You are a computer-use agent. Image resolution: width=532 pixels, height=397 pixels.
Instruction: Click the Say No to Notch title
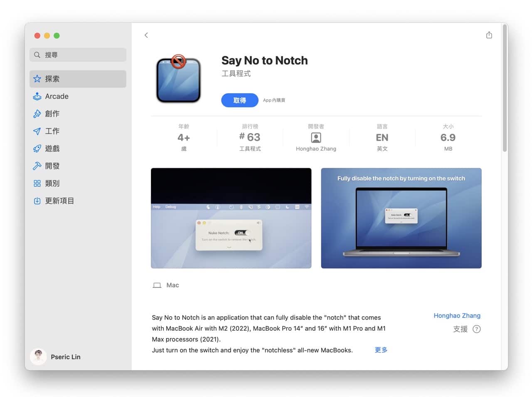pos(265,60)
